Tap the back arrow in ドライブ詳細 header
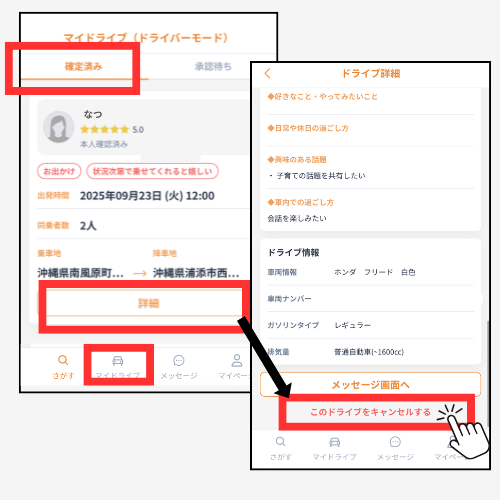 click(267, 73)
